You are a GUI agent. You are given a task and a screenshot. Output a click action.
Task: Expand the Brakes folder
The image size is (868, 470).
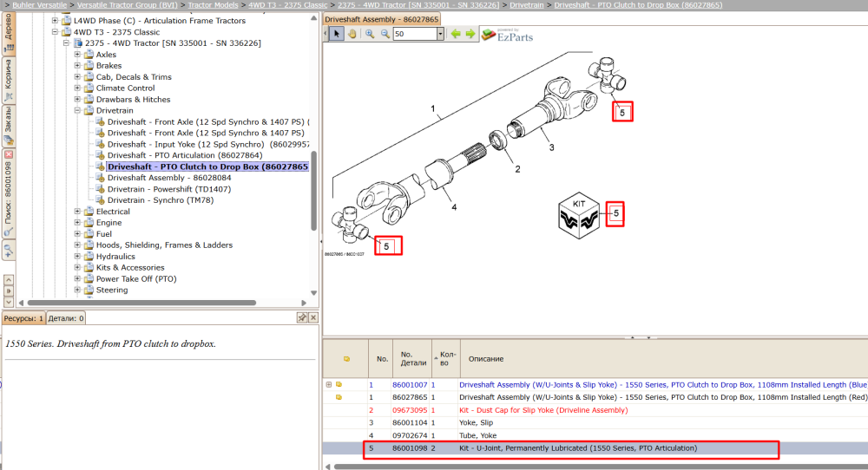[x=77, y=65]
